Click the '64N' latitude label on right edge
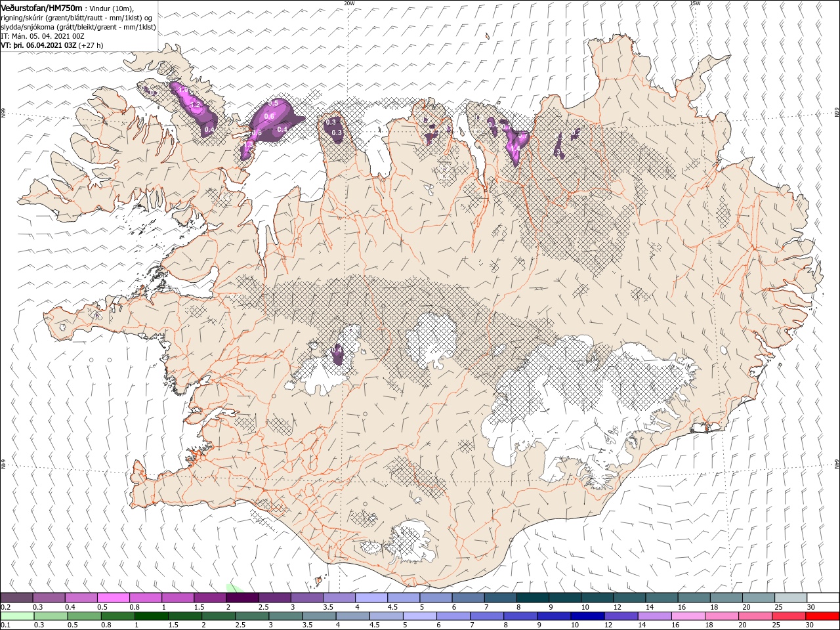The image size is (840, 630). 836,465
